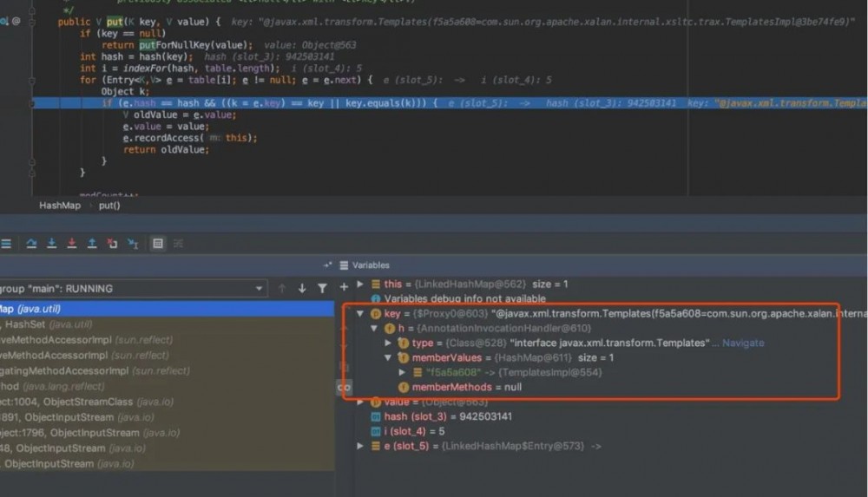868x497 pixels.
Task: Click the 'Variables debug info not available' message
Action: click(x=465, y=299)
